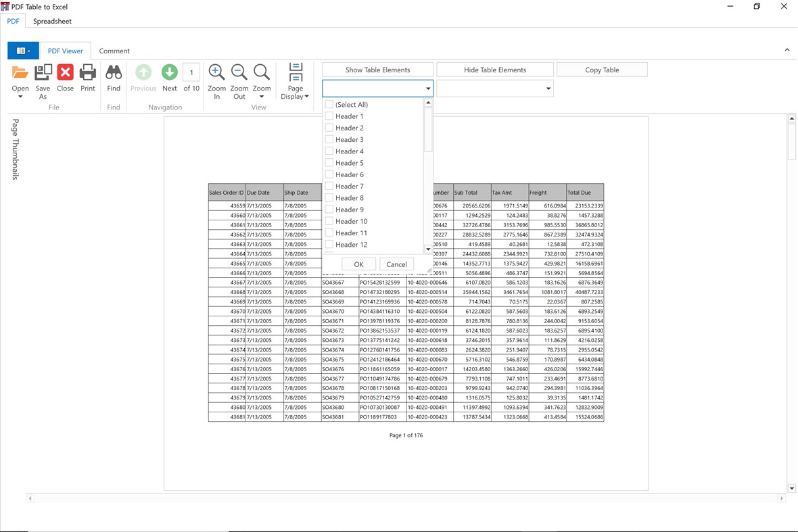This screenshot has width=798, height=532.
Task: Expand the combo box under Hide Table Elements
Action: point(548,89)
